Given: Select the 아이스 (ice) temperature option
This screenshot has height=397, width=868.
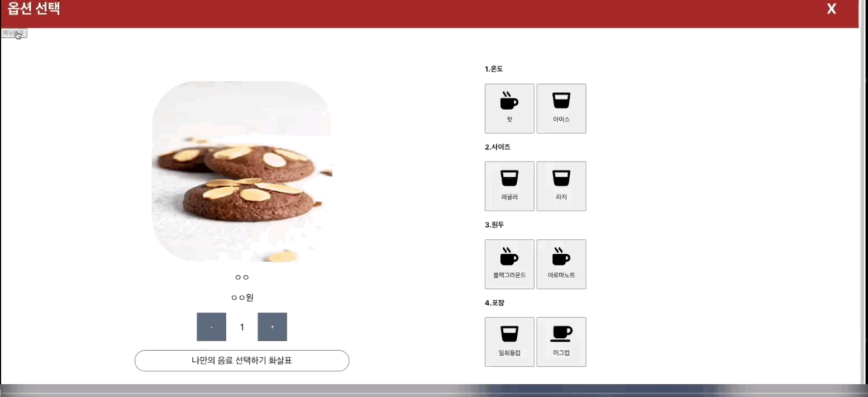Looking at the screenshot, I should point(561,108).
